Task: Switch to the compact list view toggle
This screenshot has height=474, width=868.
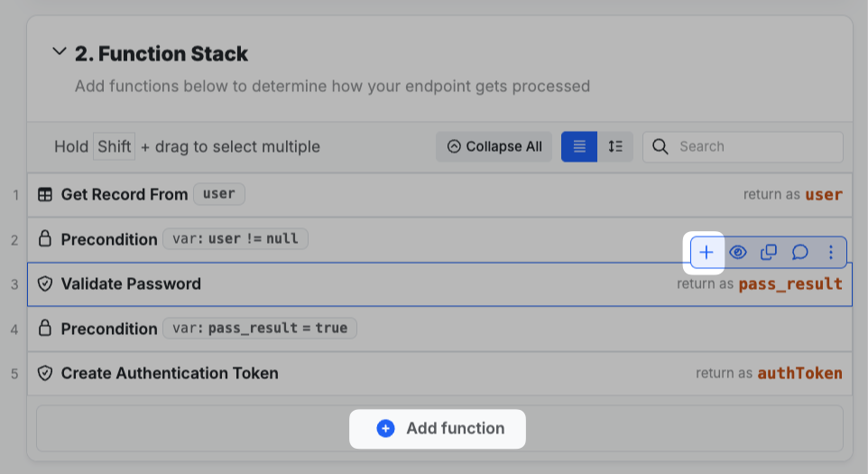Action: [579, 146]
